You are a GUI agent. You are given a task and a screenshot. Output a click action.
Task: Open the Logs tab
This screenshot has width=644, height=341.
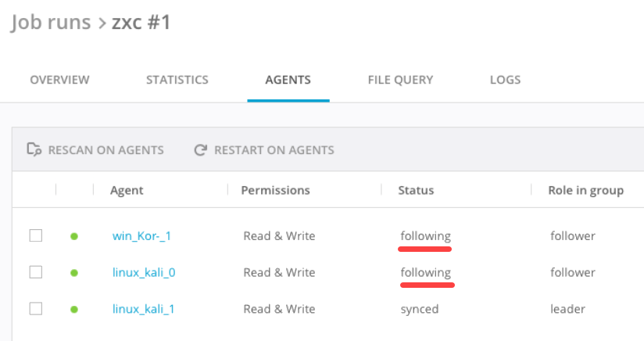point(505,80)
